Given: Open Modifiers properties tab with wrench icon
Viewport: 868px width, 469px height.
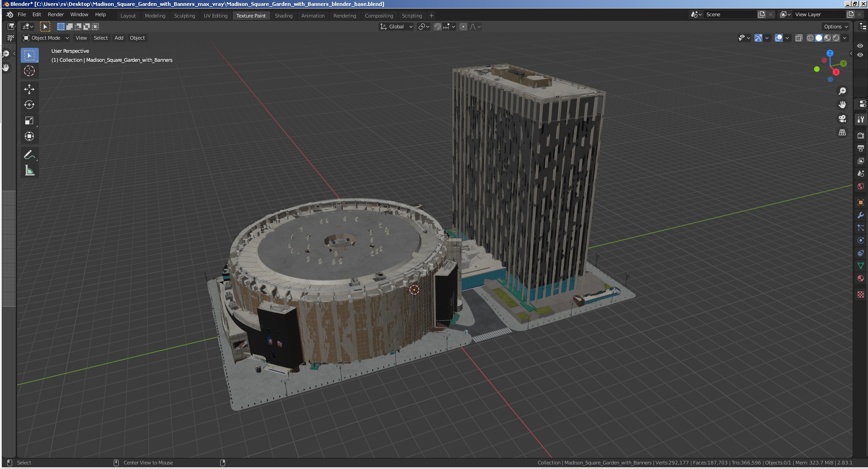Looking at the screenshot, I should point(861,215).
